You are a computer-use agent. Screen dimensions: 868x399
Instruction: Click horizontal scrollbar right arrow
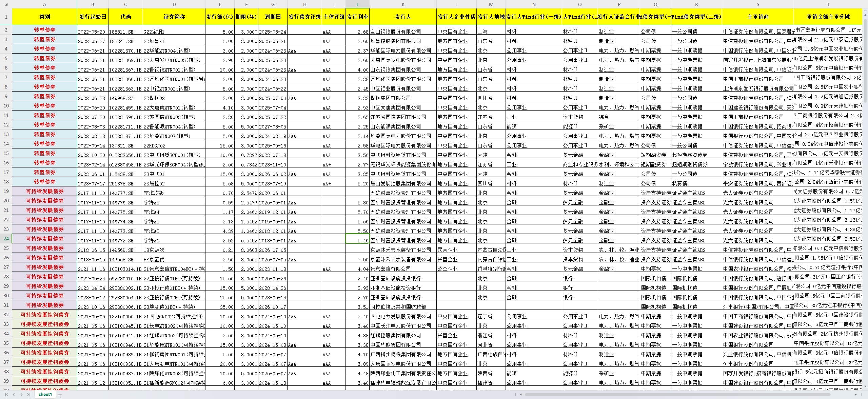pos(855,395)
